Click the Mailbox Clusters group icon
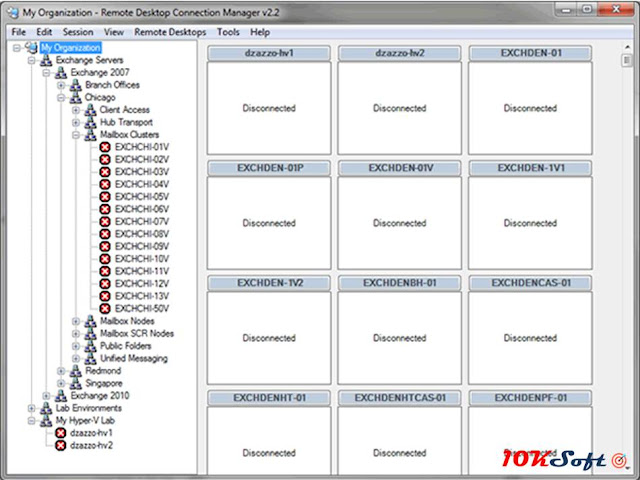Screen dimensions: 640x480 (x=90, y=135)
